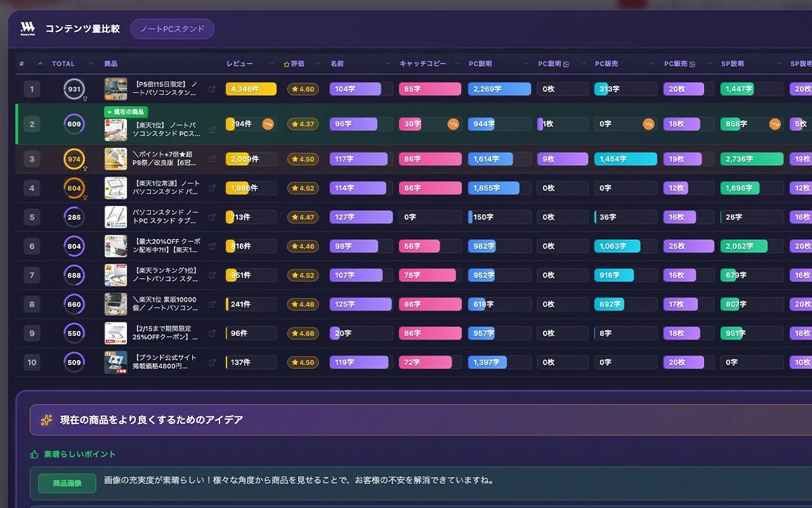Click the circular 931 score progress ring
The width and height of the screenshot is (812, 508).
74,89
